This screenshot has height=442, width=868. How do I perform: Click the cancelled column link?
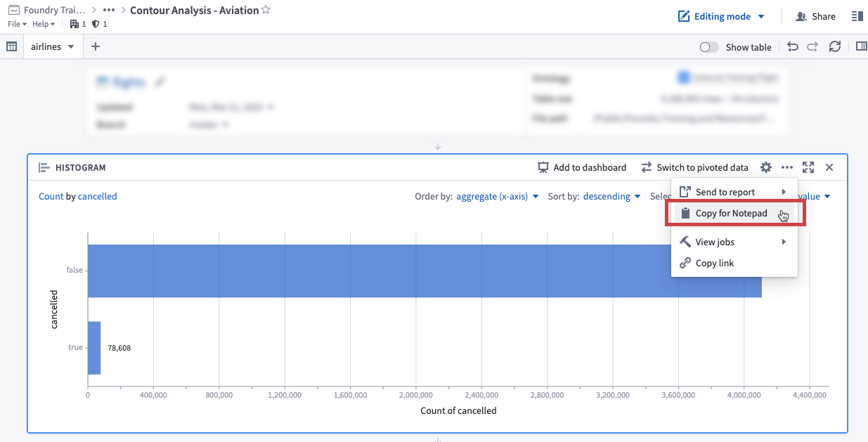point(97,197)
